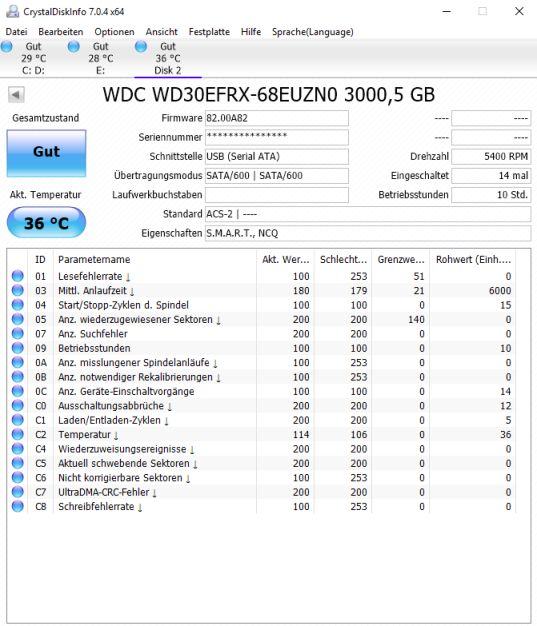Screen dimensions: 537x626
Task: Open the Hilfe menu
Action: (x=251, y=32)
